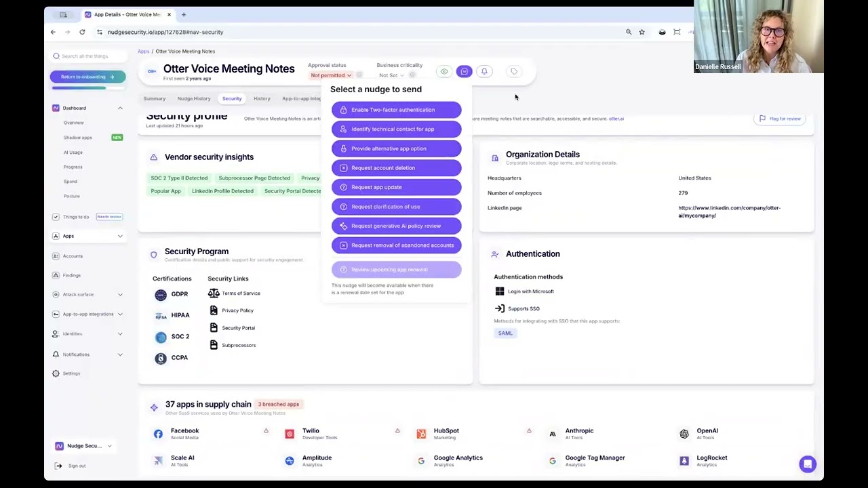Click the Facebook supply chain app icon
Screen dimensions: 868x488
158,434
